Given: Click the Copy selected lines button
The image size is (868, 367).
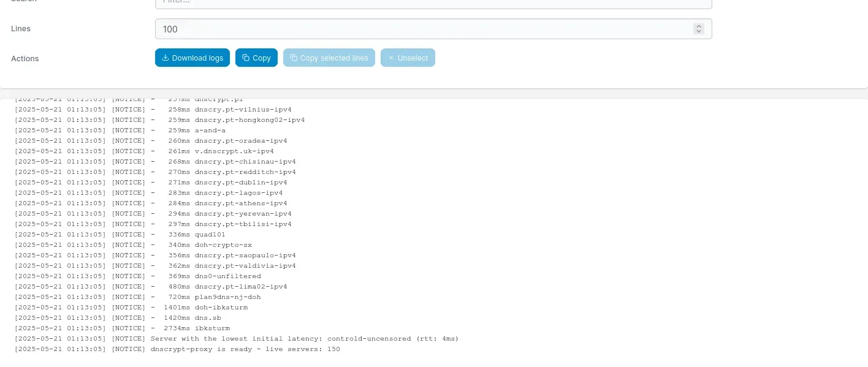Looking at the screenshot, I should click(x=329, y=58).
